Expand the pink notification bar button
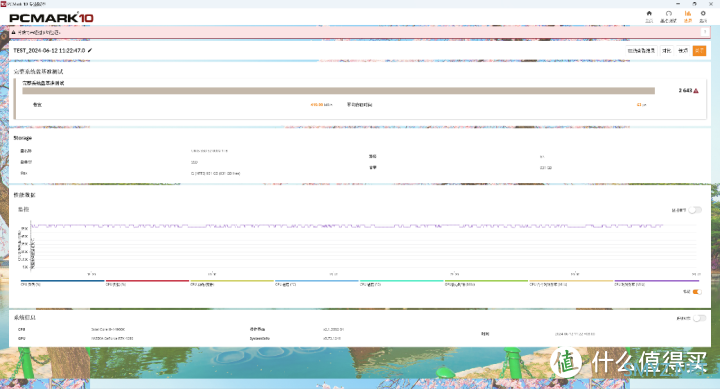Viewport: 720px width, 389px height. tap(705, 32)
